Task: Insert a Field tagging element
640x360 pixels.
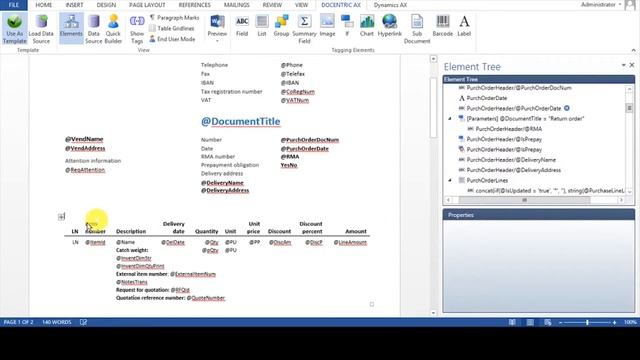Action: tap(242, 26)
